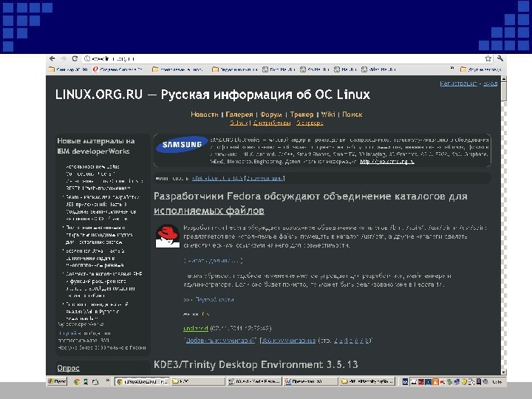Switch to the Word document taskbar button

(310, 382)
